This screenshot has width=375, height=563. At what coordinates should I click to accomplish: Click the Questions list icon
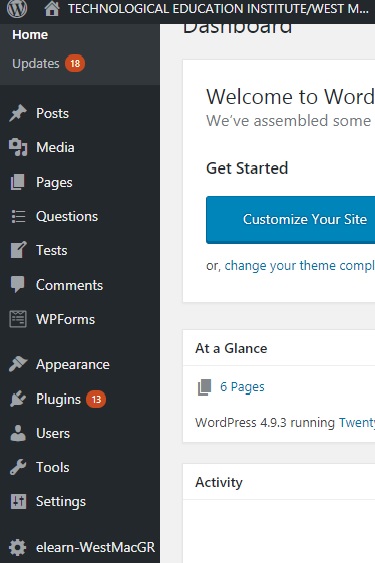click(18, 217)
